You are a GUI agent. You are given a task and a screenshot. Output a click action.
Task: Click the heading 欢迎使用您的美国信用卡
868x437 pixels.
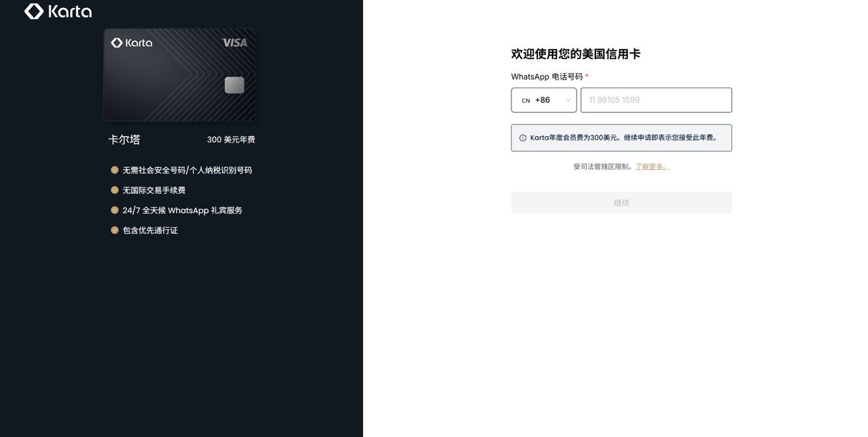coord(576,54)
